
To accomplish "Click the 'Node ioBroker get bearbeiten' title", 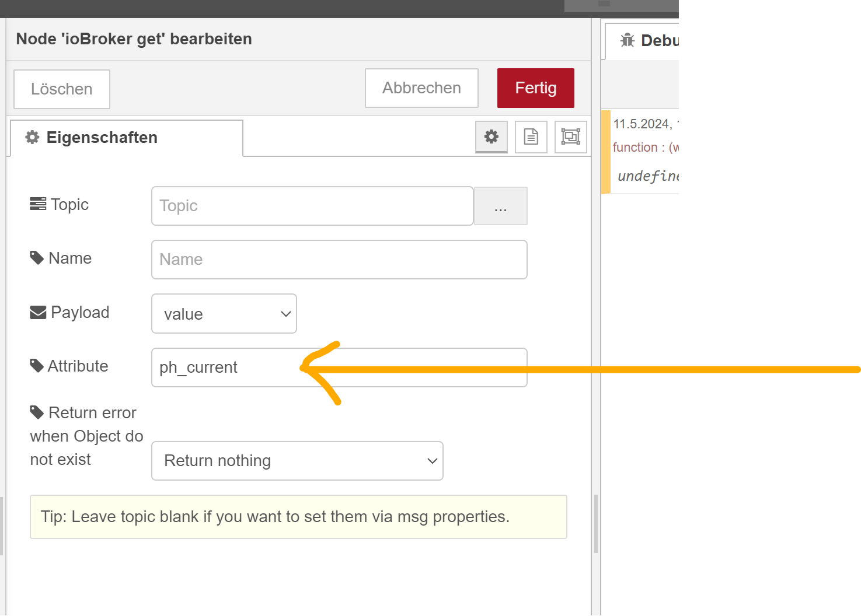I will tap(134, 39).
